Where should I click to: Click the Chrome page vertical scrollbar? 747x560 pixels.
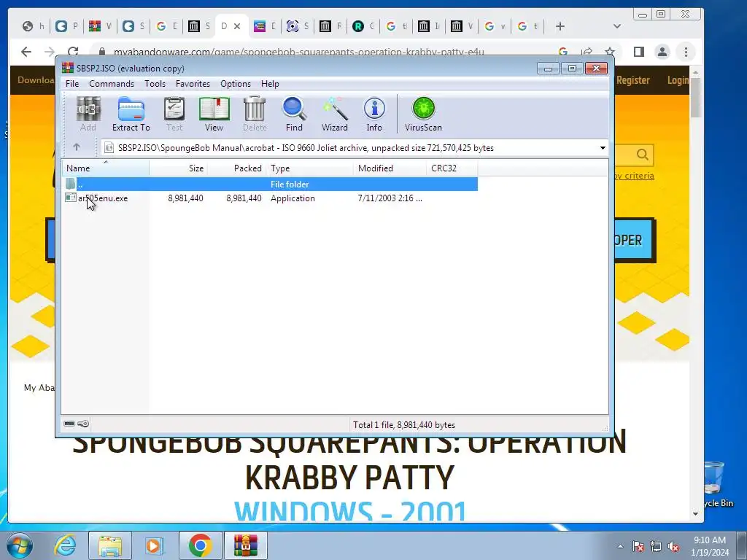(x=695, y=97)
